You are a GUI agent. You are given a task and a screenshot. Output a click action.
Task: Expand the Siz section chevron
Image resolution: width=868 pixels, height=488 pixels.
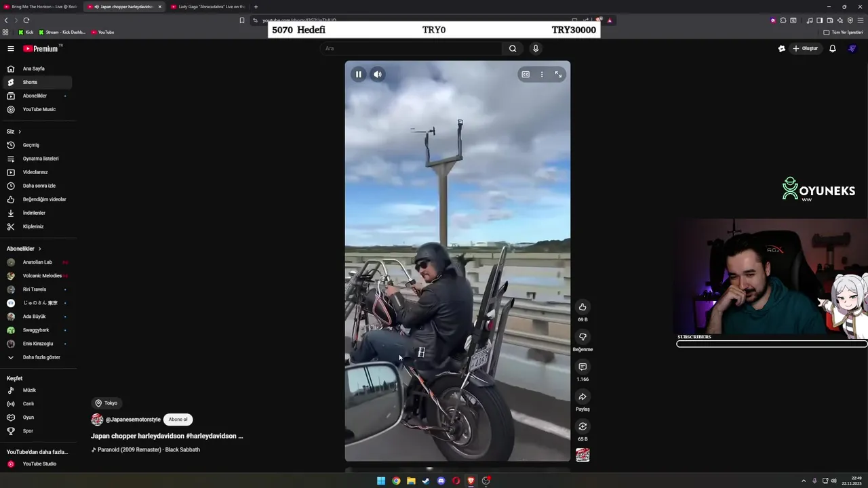(20, 131)
